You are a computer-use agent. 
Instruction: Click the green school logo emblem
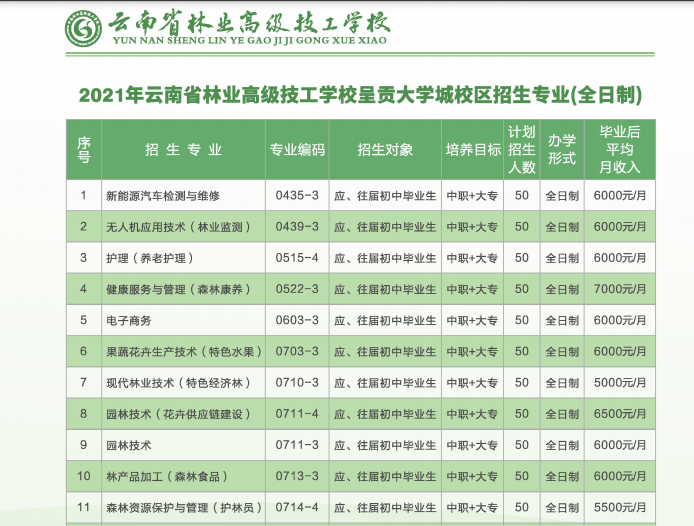(83, 29)
